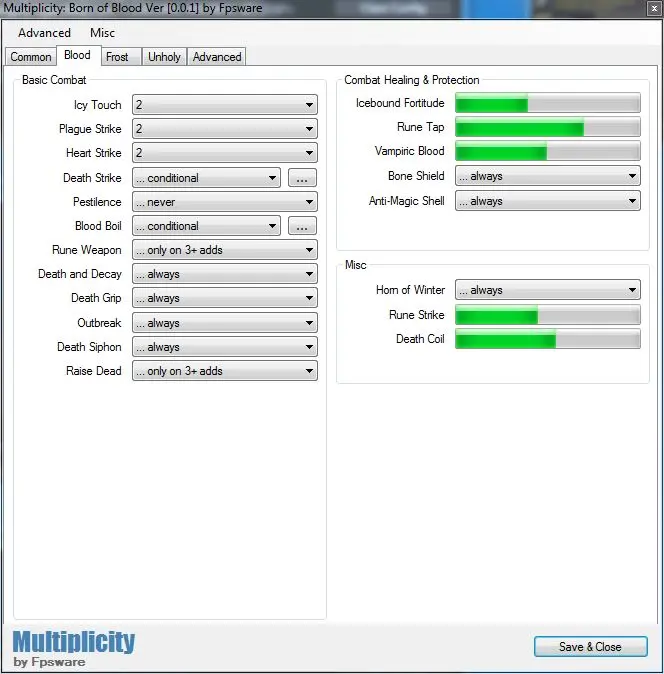This screenshot has height=674, width=664.
Task: Open the Outbreak dropdown
Action: tap(225, 323)
